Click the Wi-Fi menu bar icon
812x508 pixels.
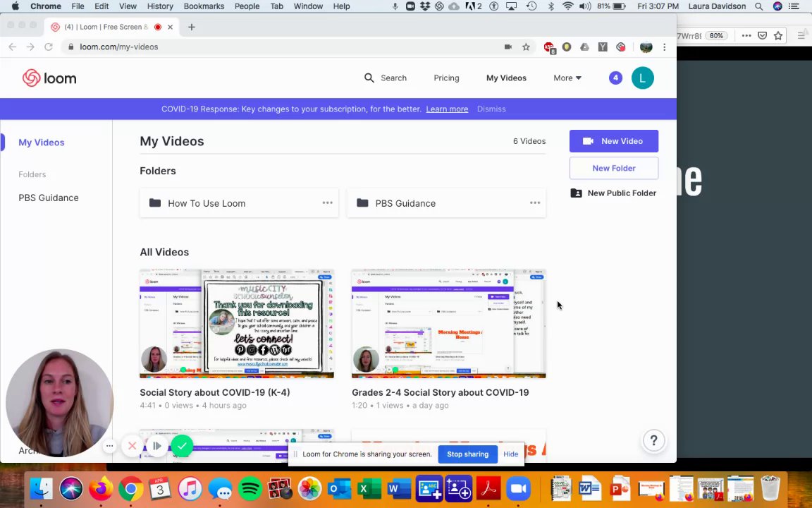click(x=568, y=6)
